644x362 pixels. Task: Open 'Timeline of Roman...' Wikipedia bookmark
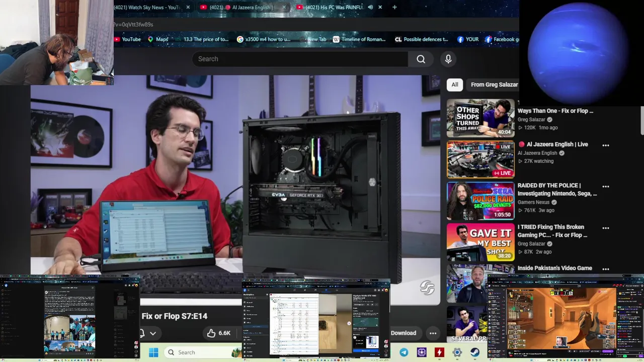click(359, 39)
